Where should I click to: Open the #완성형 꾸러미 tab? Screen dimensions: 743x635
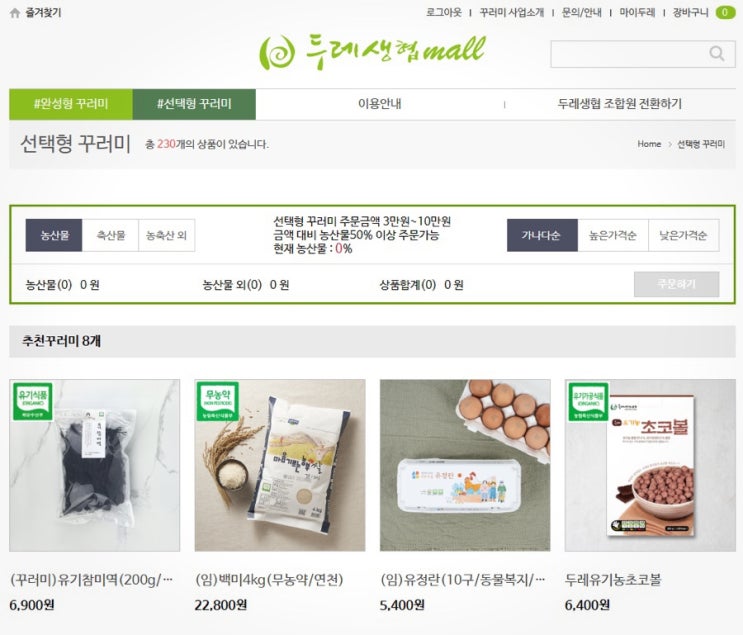point(71,104)
